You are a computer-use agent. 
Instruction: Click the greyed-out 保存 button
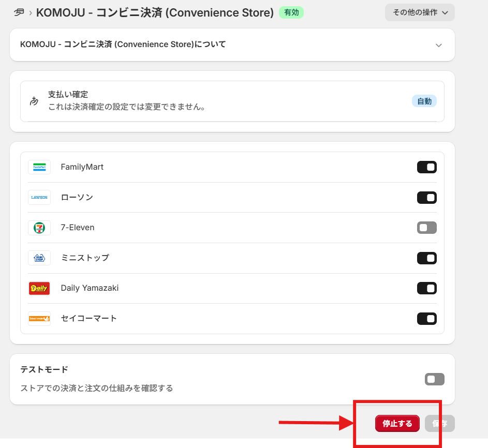tap(439, 424)
